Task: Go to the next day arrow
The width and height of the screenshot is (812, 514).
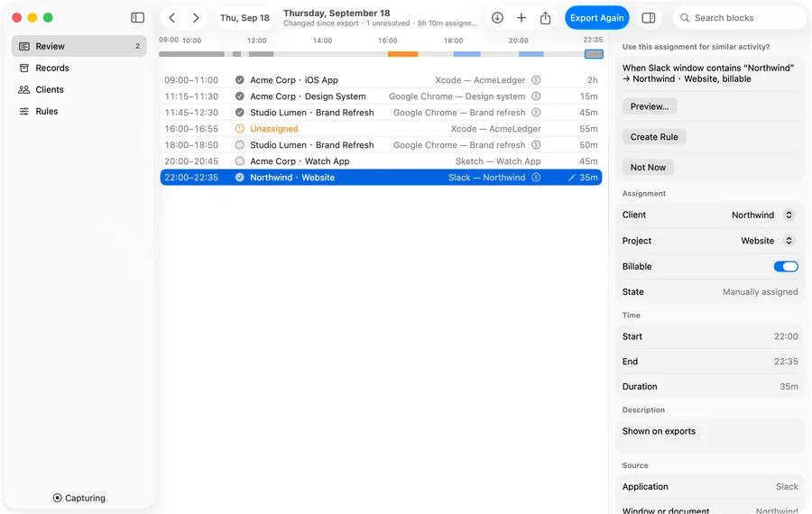Action: pos(196,18)
